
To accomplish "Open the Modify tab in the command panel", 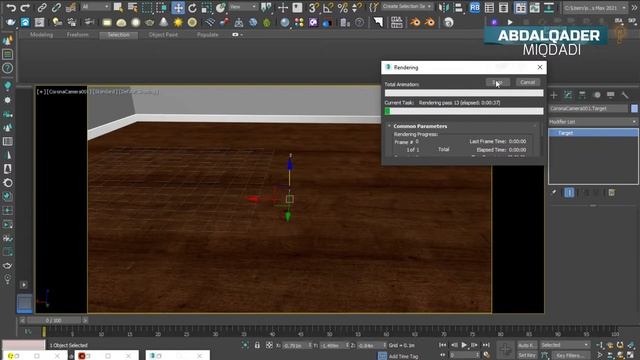I will pos(568,95).
